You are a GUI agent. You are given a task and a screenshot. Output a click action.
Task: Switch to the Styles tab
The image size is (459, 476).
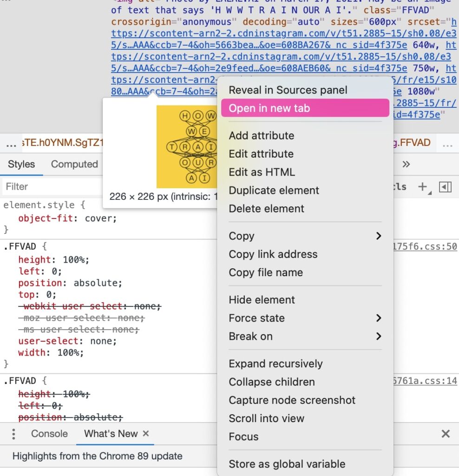coord(21,164)
